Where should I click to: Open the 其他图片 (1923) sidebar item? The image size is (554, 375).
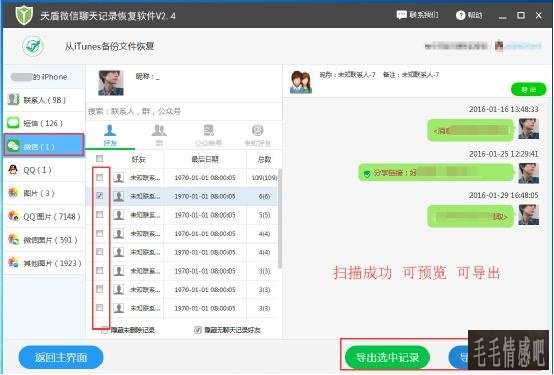click(x=44, y=263)
